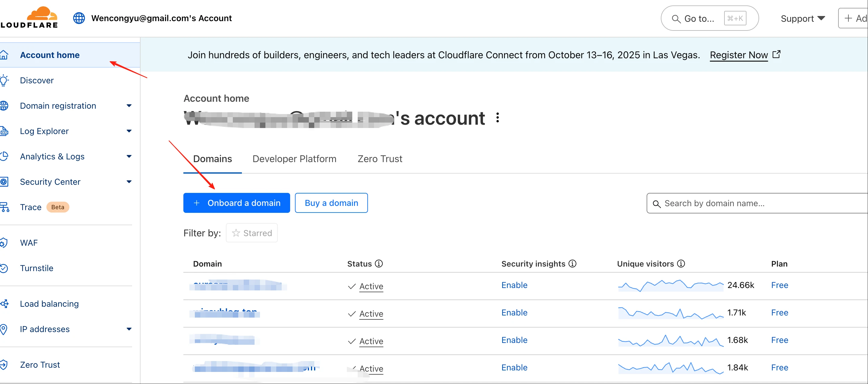Image resolution: width=868 pixels, height=384 pixels.
Task: Click the WAF shield icon
Action: click(4, 243)
